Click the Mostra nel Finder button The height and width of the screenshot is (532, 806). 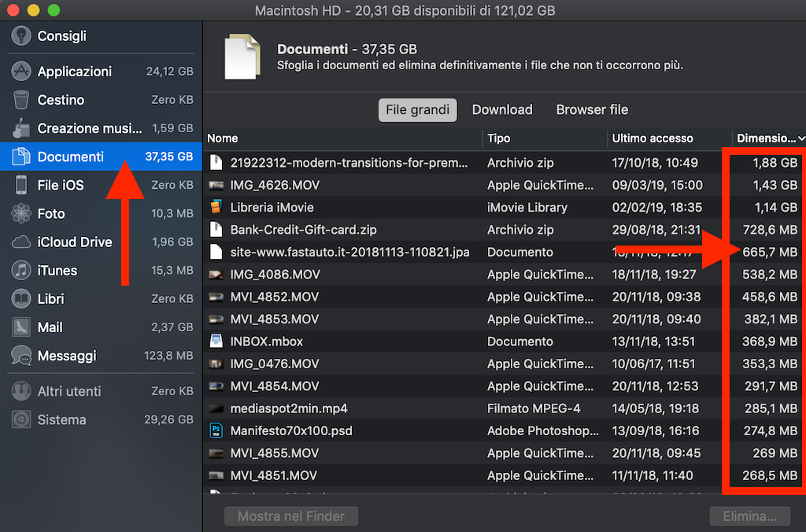[291, 516]
